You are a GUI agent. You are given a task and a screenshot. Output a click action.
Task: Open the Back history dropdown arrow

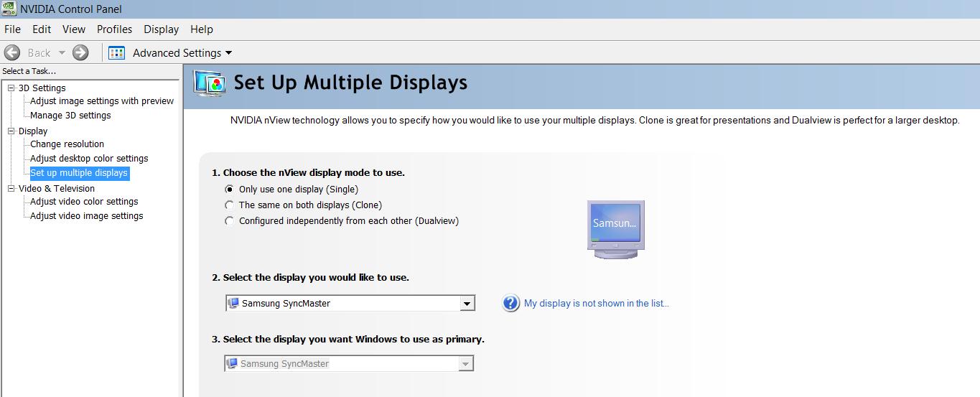[62, 52]
